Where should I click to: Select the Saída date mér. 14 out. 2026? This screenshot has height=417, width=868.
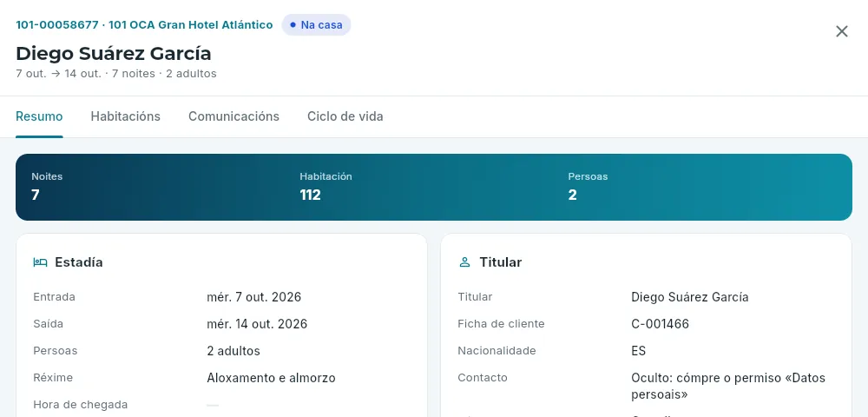(x=257, y=325)
